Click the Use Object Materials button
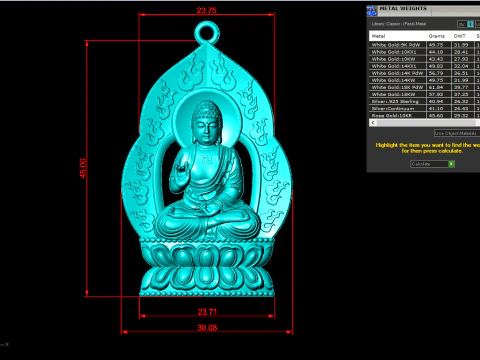The height and width of the screenshot is (360, 480). pos(457,133)
